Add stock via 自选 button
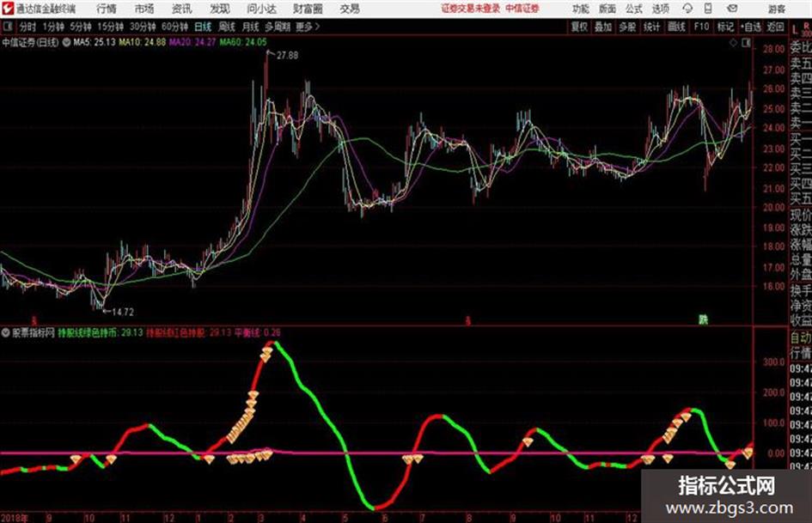 pos(750,27)
